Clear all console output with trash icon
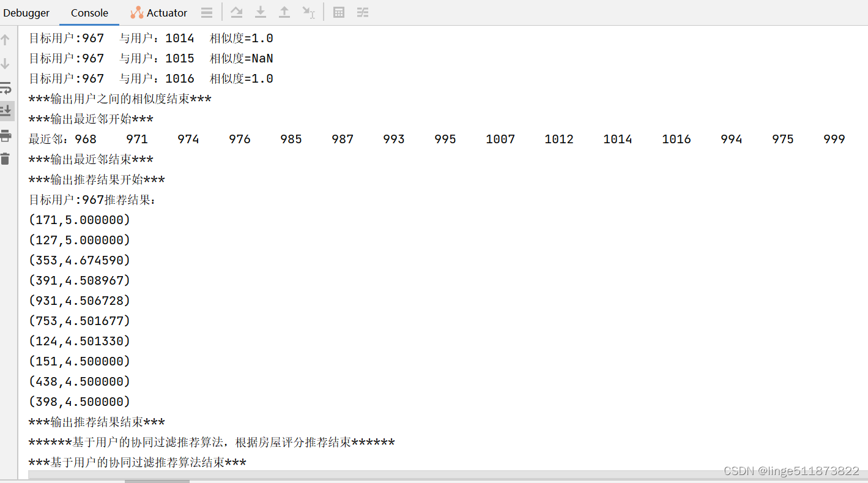The width and height of the screenshot is (868, 483). (6, 159)
